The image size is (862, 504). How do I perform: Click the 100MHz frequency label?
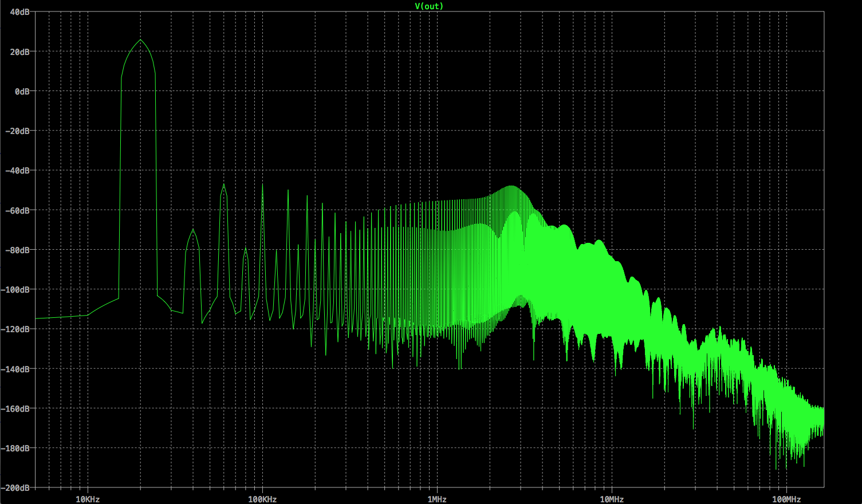pyautogui.click(x=786, y=499)
